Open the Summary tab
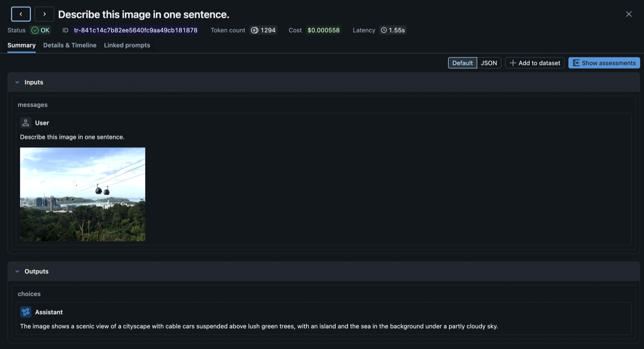The image size is (644, 349). pos(21,45)
